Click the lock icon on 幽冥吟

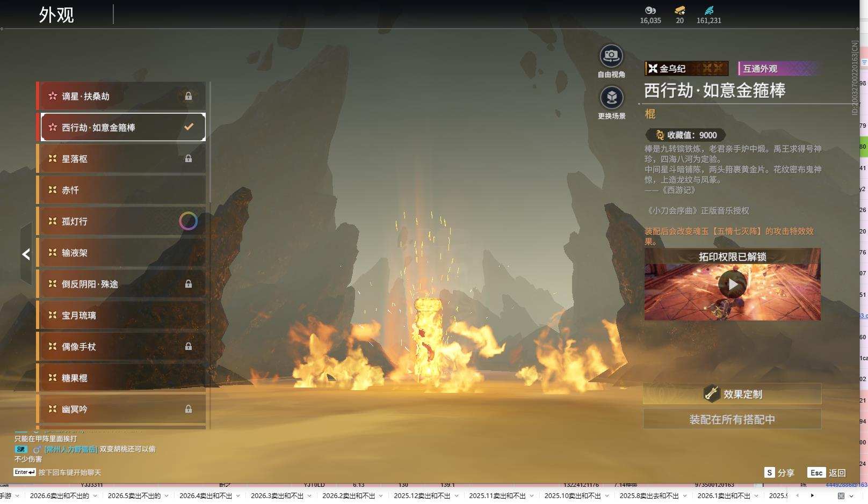(189, 409)
